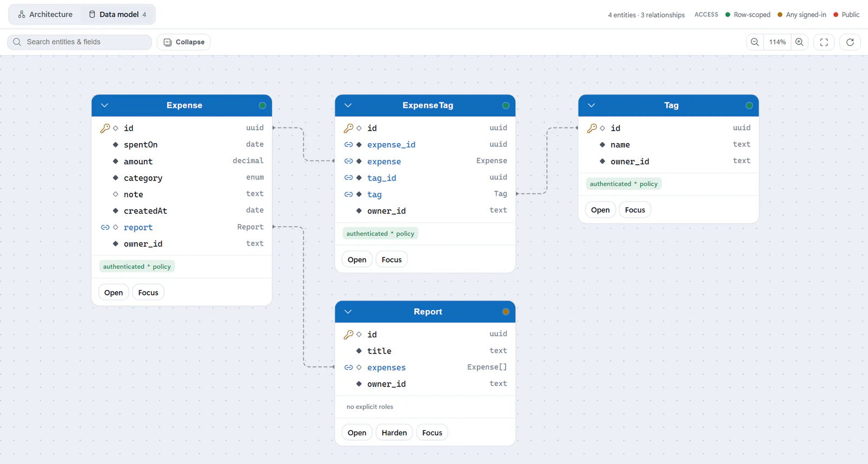The image size is (868, 464).
Task: Focus on the ExpenseTag entity
Action: 392,260
